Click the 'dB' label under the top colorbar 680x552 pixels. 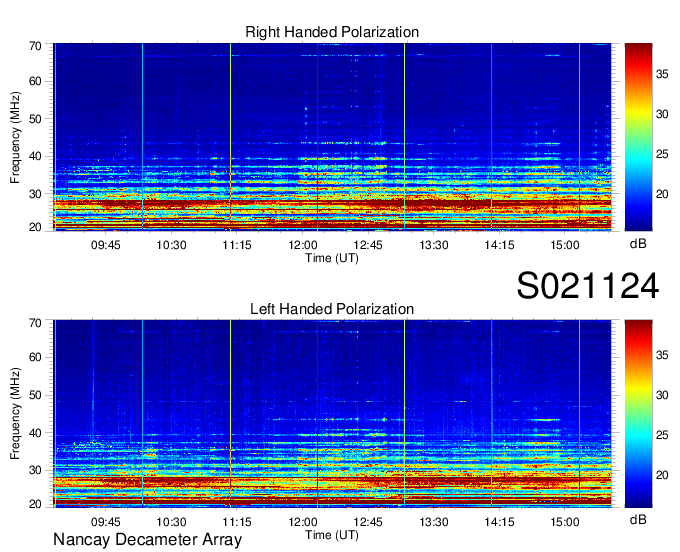[x=638, y=244]
